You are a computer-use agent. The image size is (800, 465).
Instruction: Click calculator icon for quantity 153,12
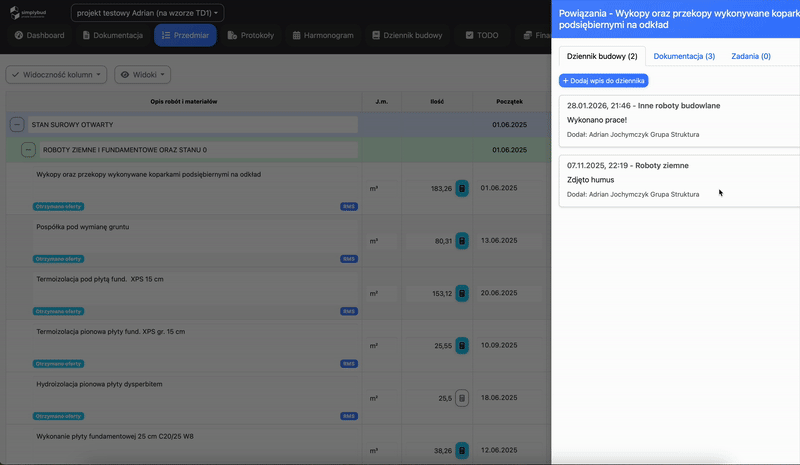pos(462,293)
